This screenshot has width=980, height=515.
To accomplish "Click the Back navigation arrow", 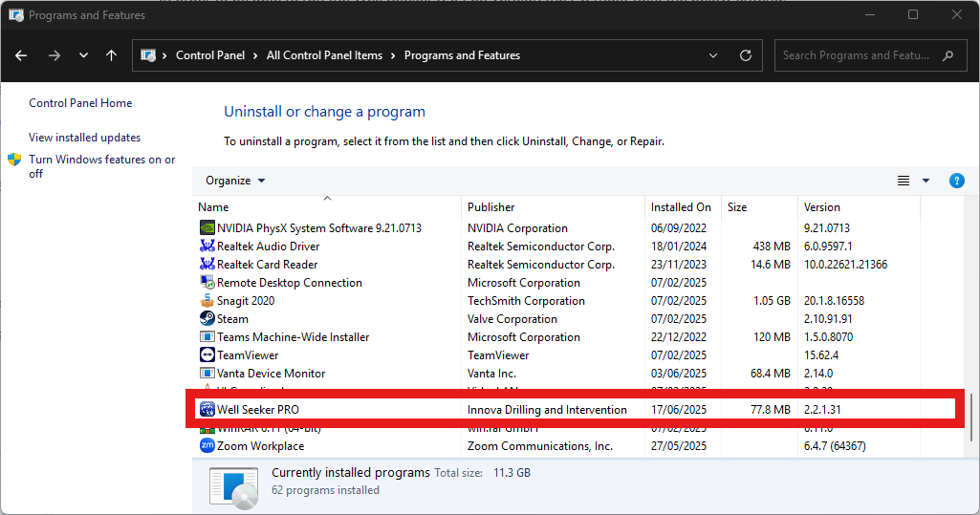I will 21,55.
